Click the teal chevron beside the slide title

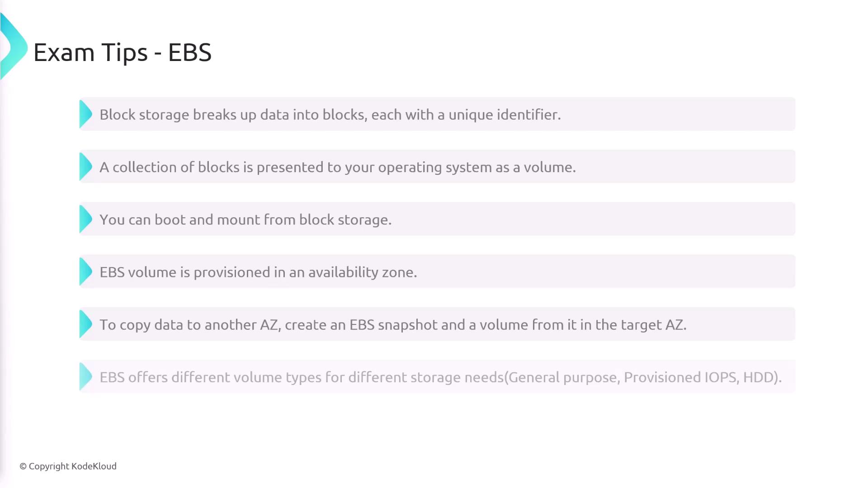coord(14,47)
